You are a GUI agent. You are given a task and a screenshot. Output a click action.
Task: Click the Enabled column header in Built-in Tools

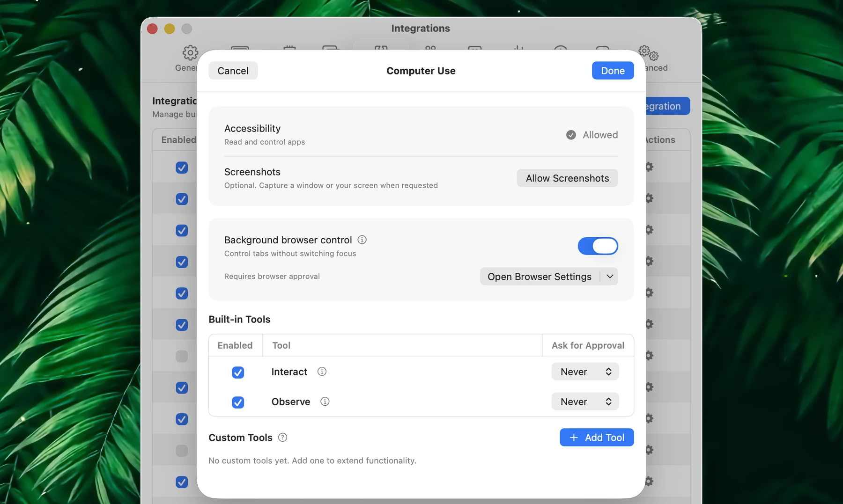tap(235, 345)
